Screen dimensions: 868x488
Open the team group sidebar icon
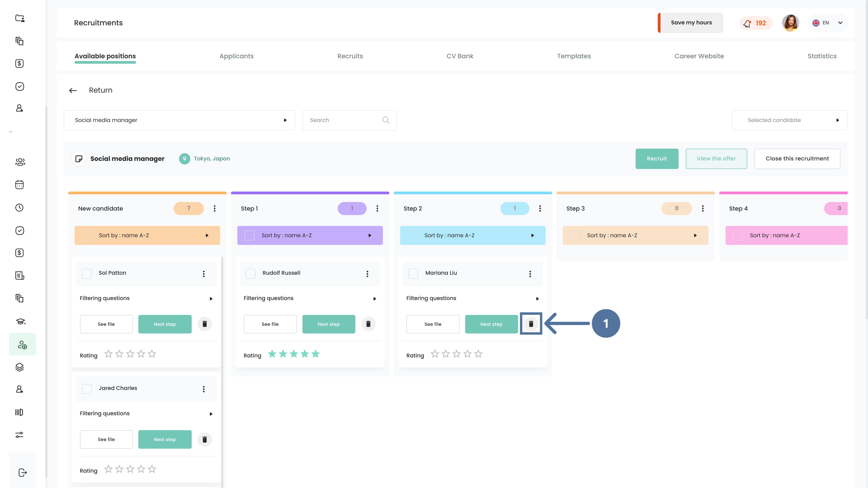coord(20,162)
